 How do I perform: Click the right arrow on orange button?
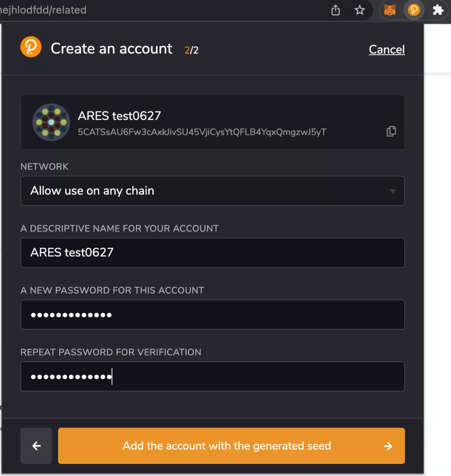[x=388, y=446]
